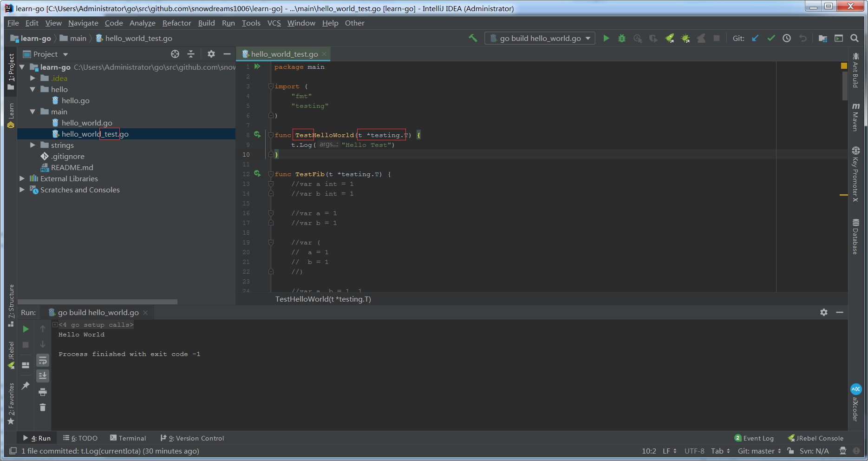Click the Debug bug icon in the toolbar
868x461 pixels.
(622, 38)
